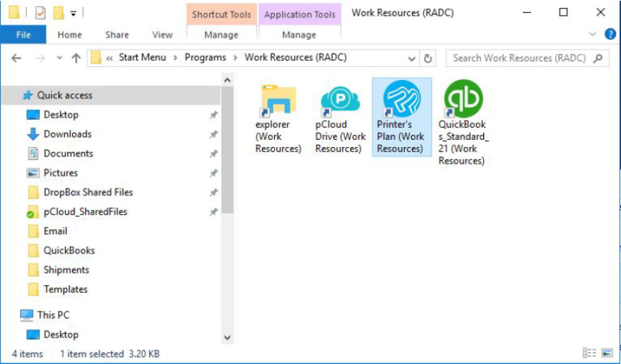Click the forward navigation arrow
Image resolution: width=621 pixels, height=364 pixels.
tap(41, 59)
